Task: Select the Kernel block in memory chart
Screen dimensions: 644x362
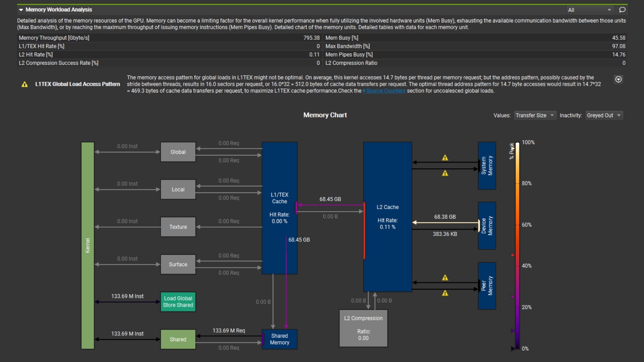Action: (x=88, y=245)
